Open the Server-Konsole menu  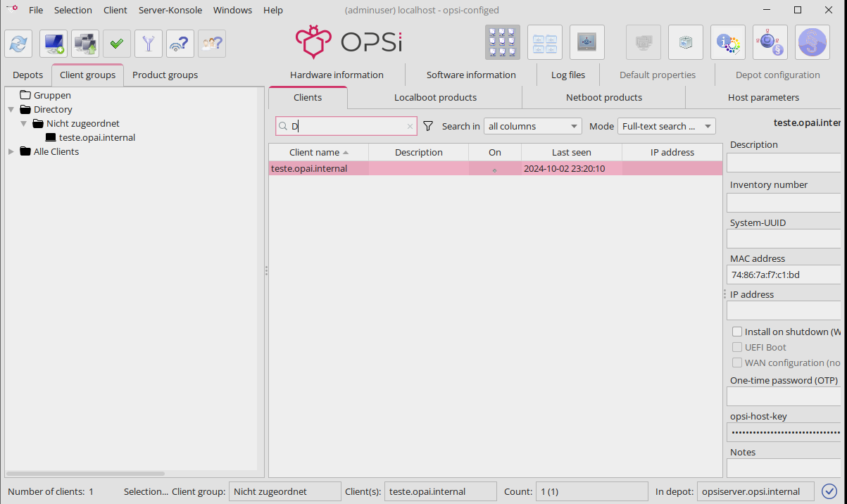(x=170, y=10)
